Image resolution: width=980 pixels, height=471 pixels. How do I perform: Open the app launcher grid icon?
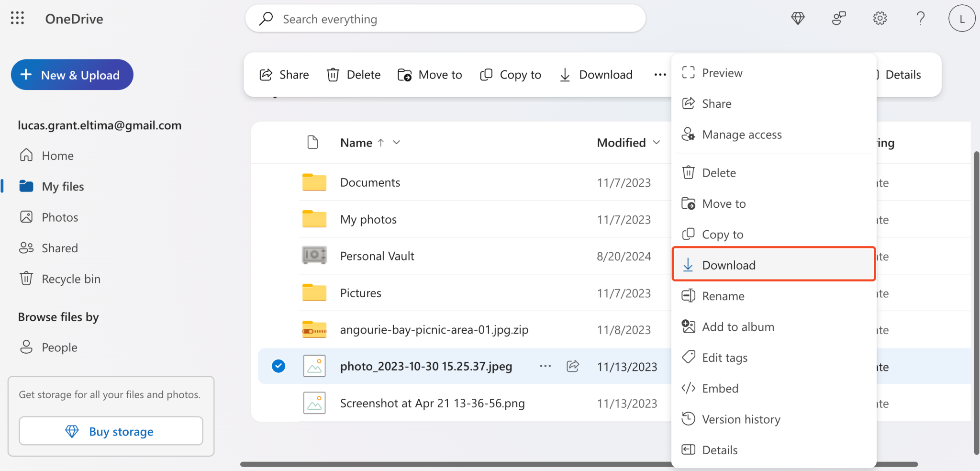pos(17,18)
